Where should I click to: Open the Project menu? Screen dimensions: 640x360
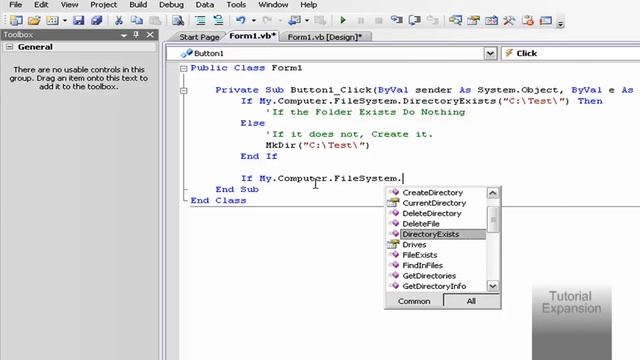(x=103, y=5)
